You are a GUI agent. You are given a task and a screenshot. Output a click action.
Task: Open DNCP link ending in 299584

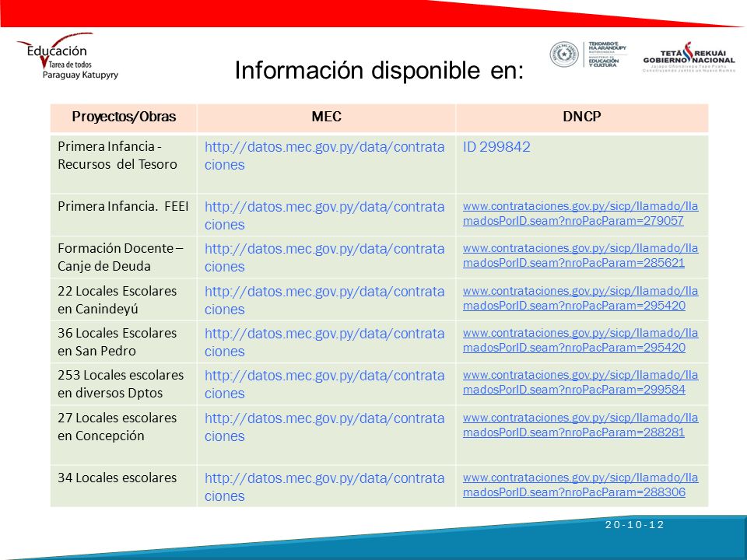580,382
